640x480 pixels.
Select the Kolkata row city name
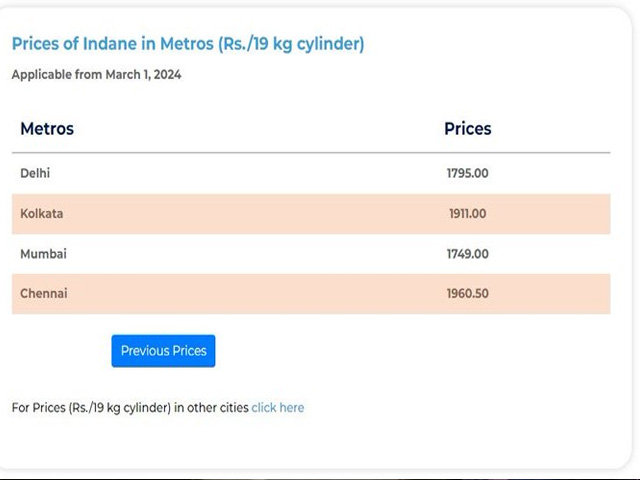point(42,213)
